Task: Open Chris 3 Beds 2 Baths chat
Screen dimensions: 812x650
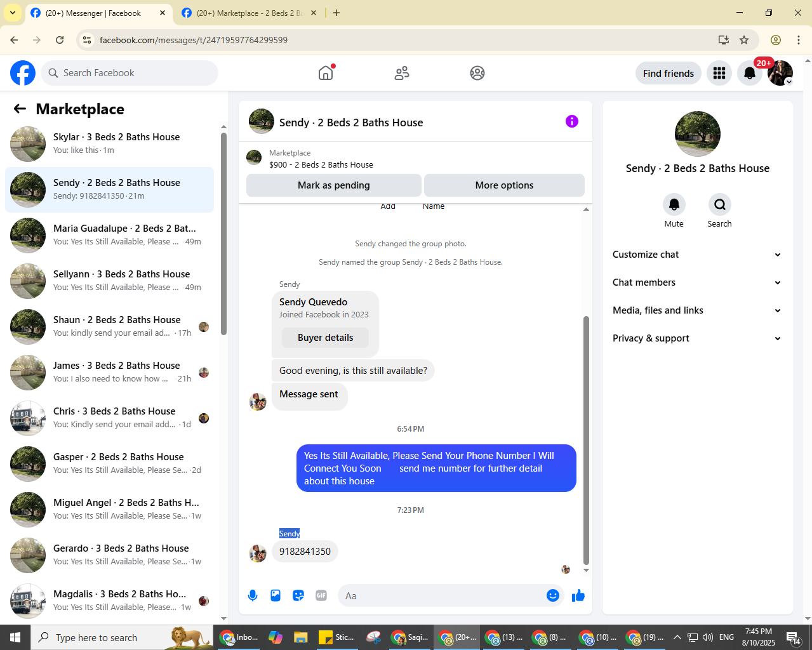Action: coord(110,418)
